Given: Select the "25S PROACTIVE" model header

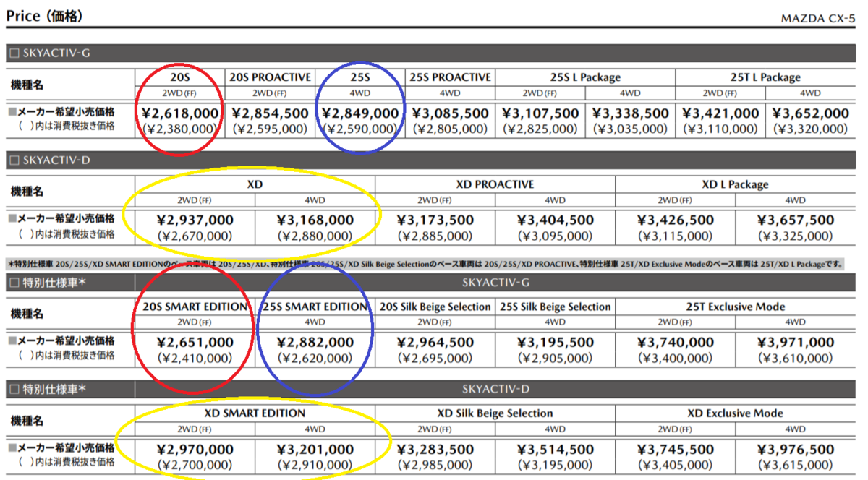Looking at the screenshot, I should (450, 77).
